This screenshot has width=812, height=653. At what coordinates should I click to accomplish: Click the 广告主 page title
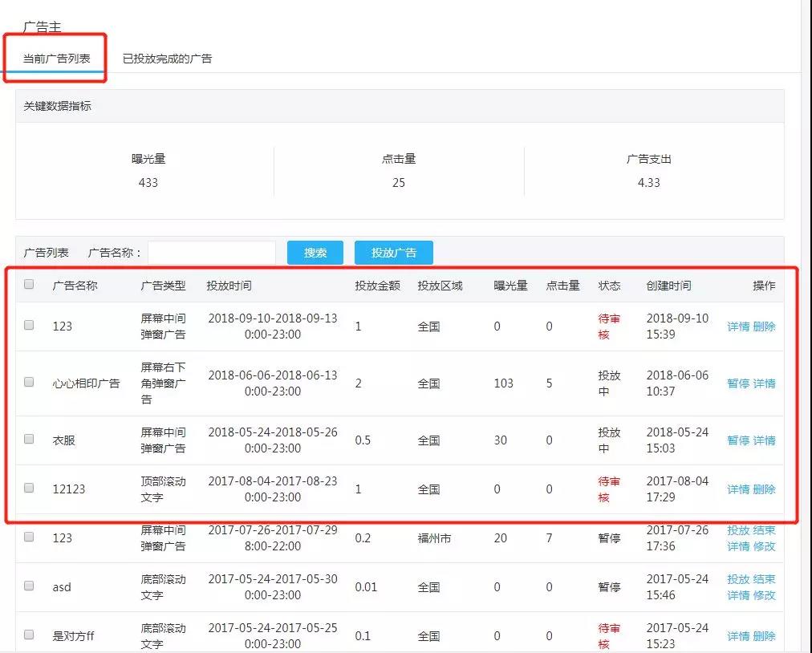pyautogui.click(x=42, y=27)
